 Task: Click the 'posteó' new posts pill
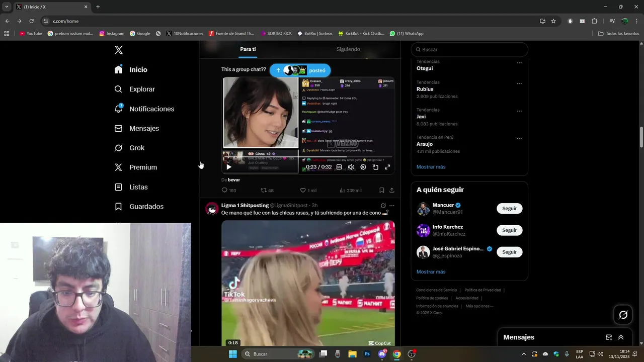(x=300, y=70)
